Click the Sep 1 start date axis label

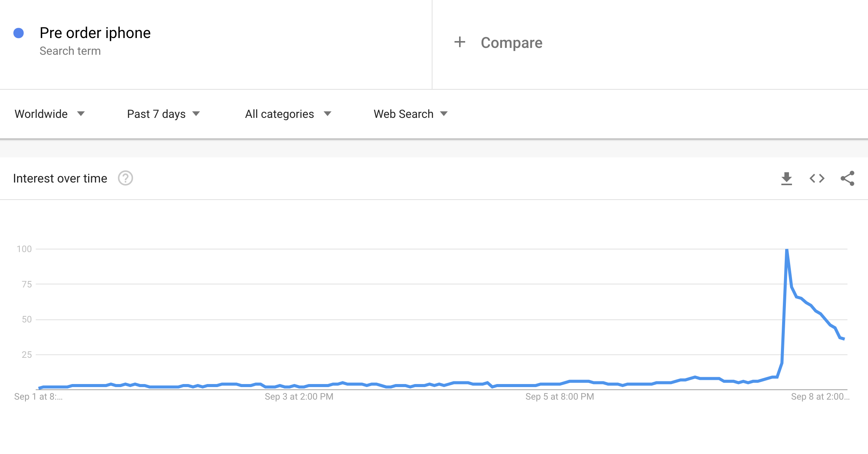click(38, 397)
